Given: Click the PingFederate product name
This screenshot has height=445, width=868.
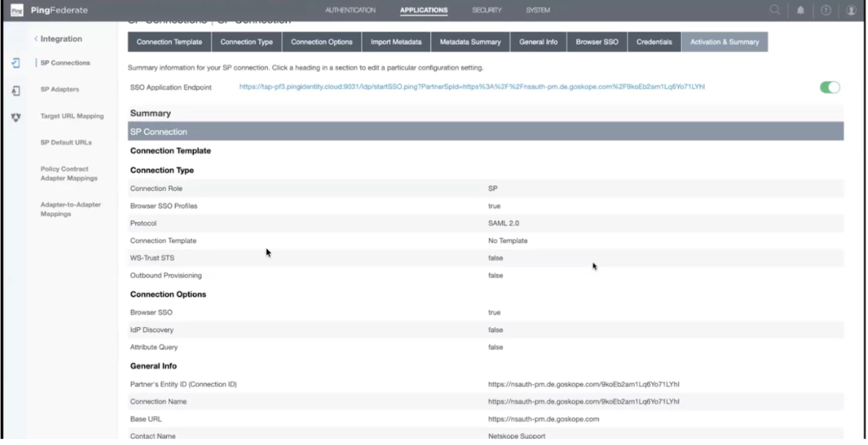Looking at the screenshot, I should [x=59, y=10].
